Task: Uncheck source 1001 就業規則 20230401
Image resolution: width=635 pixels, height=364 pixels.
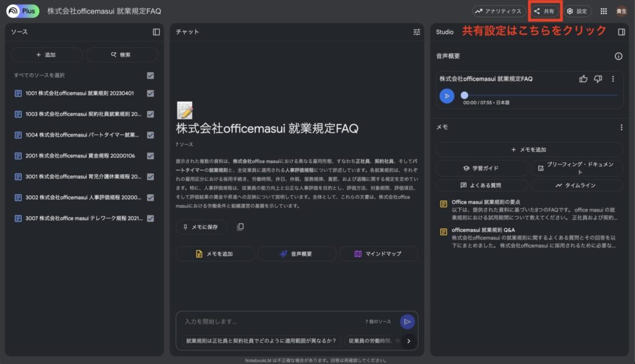Action: (150, 93)
